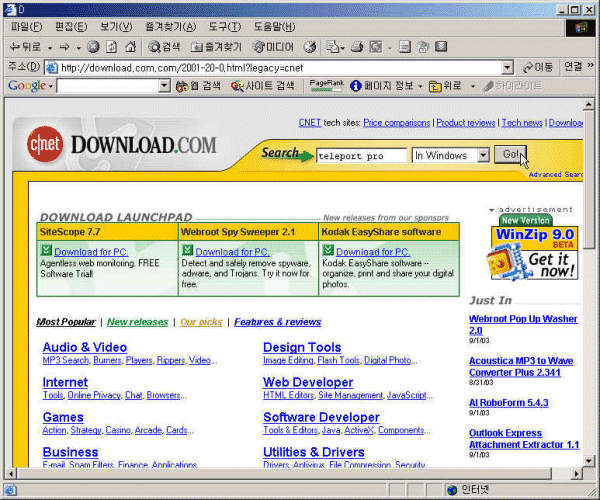
Task: Expand the forward button history arrow
Action: point(78,48)
